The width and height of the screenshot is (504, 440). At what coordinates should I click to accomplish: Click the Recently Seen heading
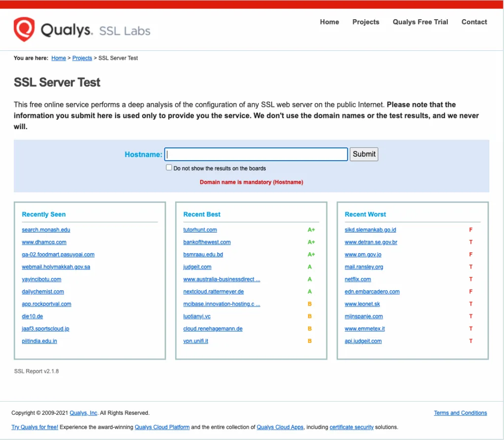pos(44,214)
